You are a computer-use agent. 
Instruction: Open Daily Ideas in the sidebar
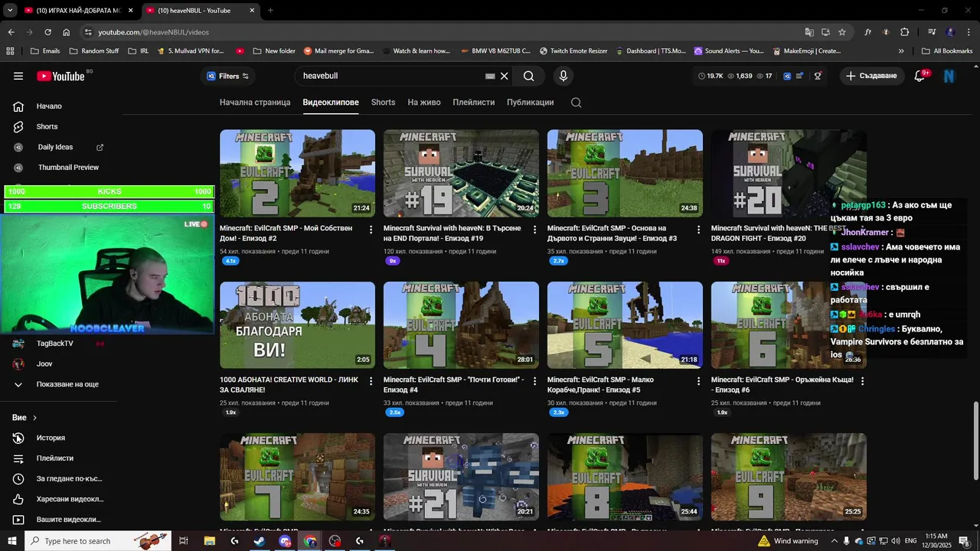tap(61, 147)
